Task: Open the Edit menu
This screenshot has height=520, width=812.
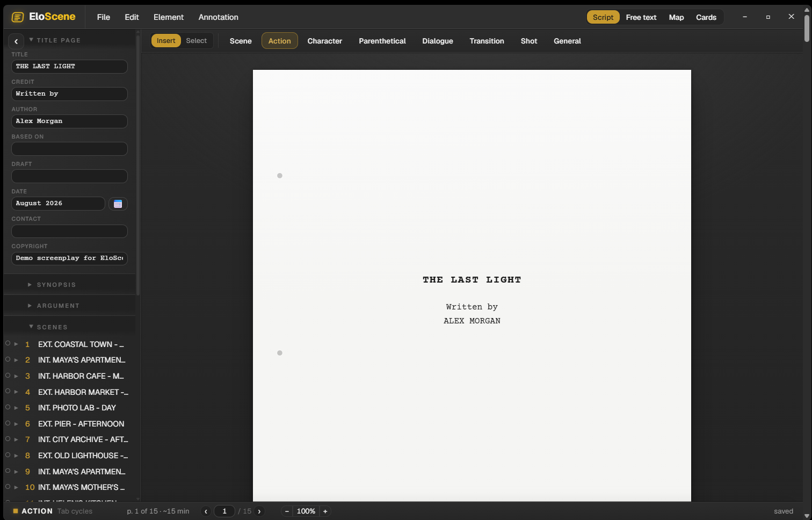Action: 132,17
